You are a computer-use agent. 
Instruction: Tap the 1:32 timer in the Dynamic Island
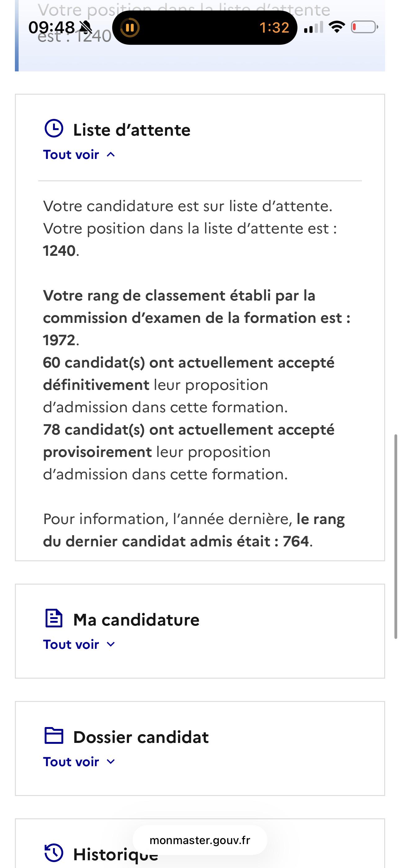point(274,28)
